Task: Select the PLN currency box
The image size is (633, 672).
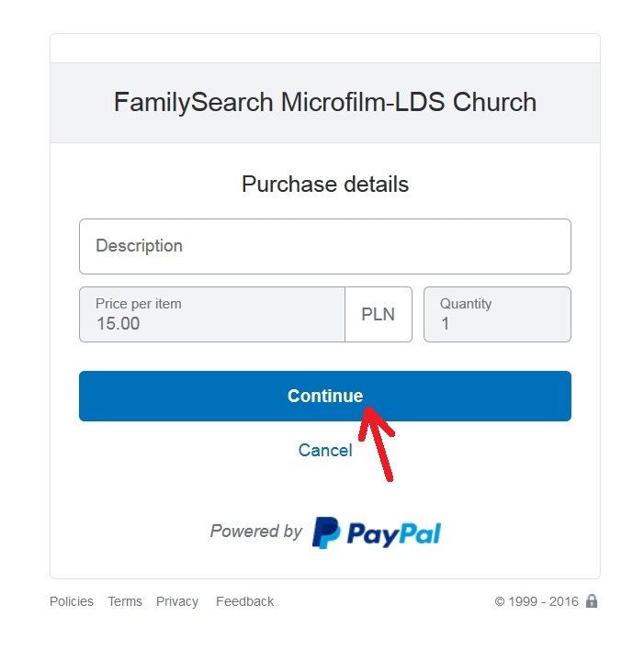Action: (x=379, y=315)
